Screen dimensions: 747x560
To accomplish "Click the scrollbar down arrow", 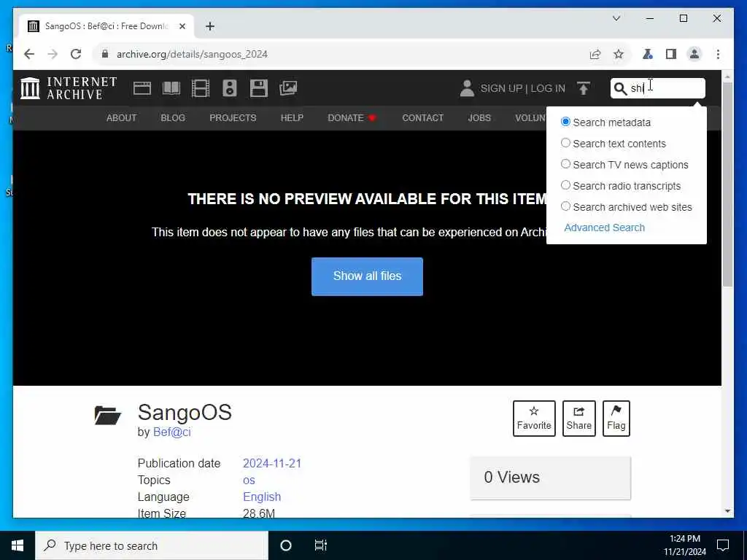I will pyautogui.click(x=727, y=511).
